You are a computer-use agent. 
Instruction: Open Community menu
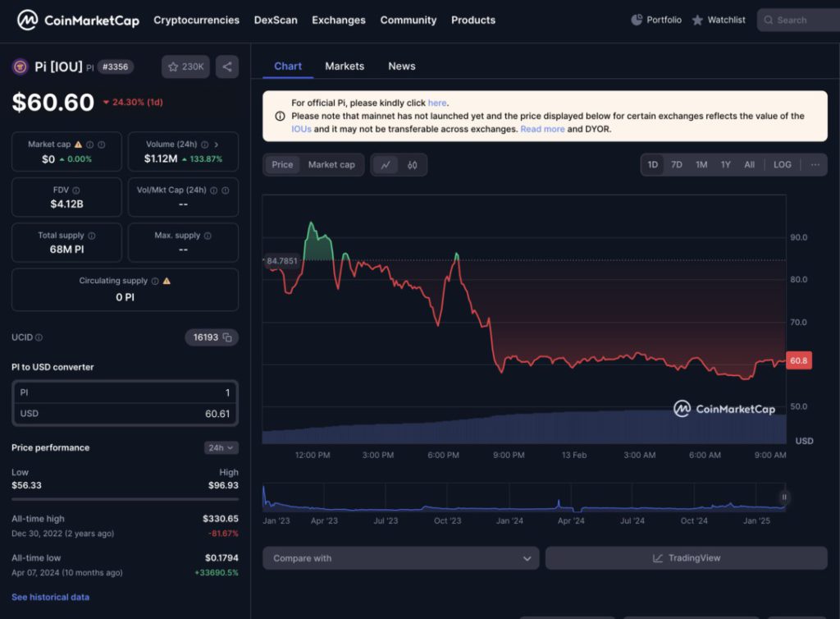pos(409,21)
